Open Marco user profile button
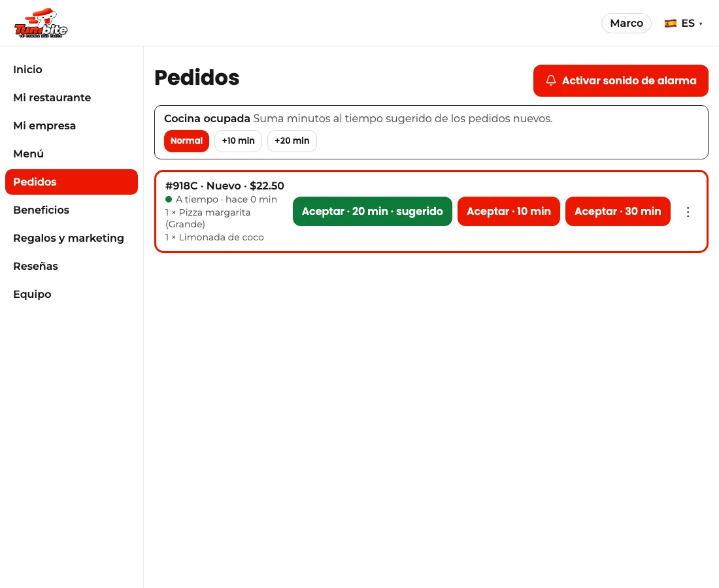 point(626,24)
